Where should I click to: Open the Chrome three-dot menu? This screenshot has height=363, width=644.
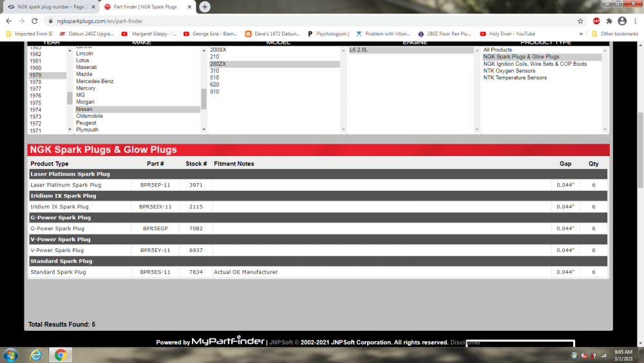tap(636, 21)
